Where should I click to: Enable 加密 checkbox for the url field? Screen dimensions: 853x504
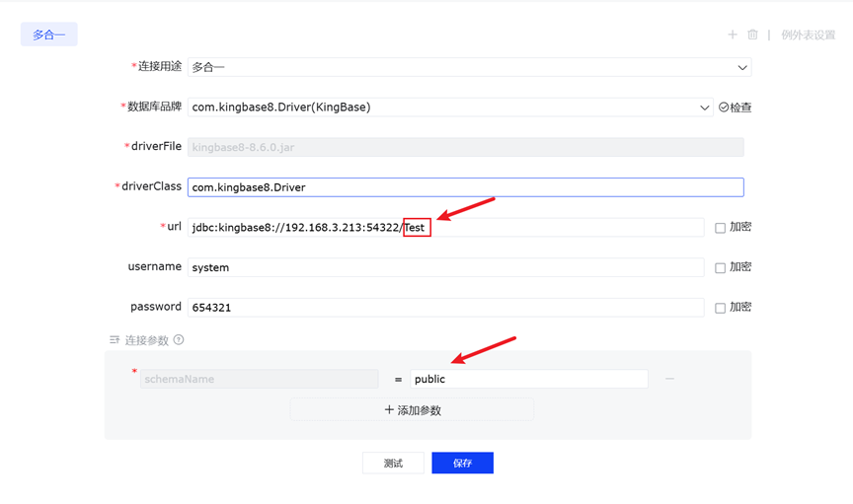coord(720,228)
